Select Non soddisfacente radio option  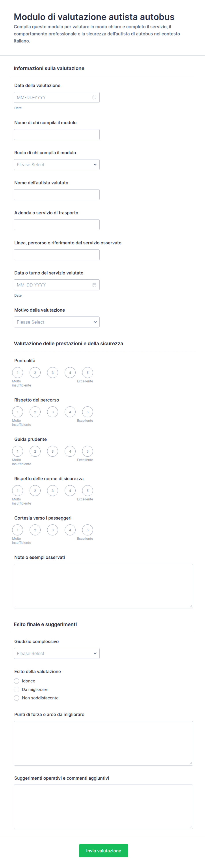[17, 698]
